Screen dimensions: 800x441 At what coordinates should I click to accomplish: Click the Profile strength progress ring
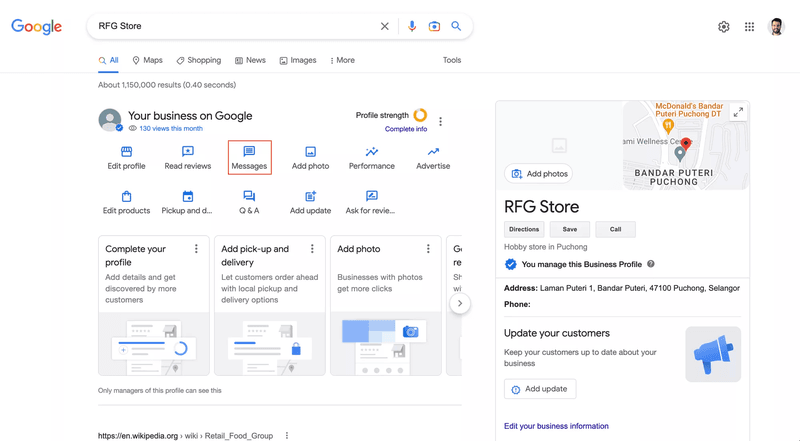pyautogui.click(x=420, y=115)
